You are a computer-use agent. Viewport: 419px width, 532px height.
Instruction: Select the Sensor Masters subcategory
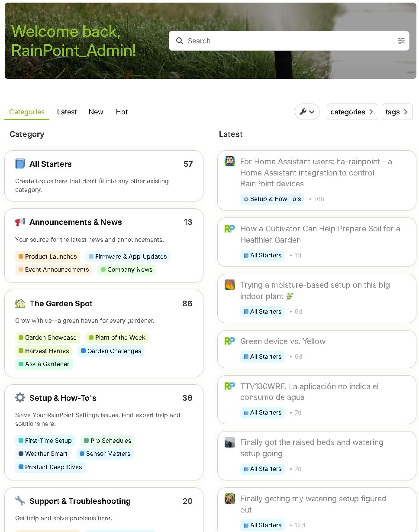105,454
